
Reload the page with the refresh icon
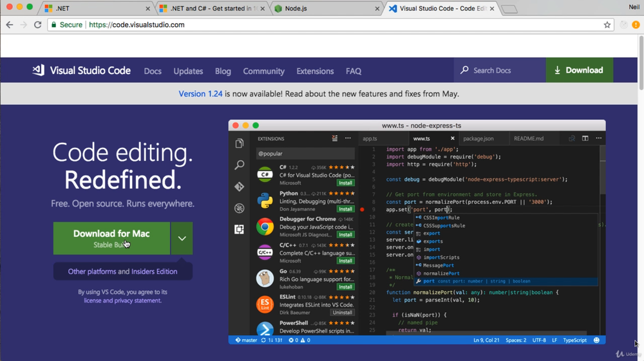click(x=38, y=25)
